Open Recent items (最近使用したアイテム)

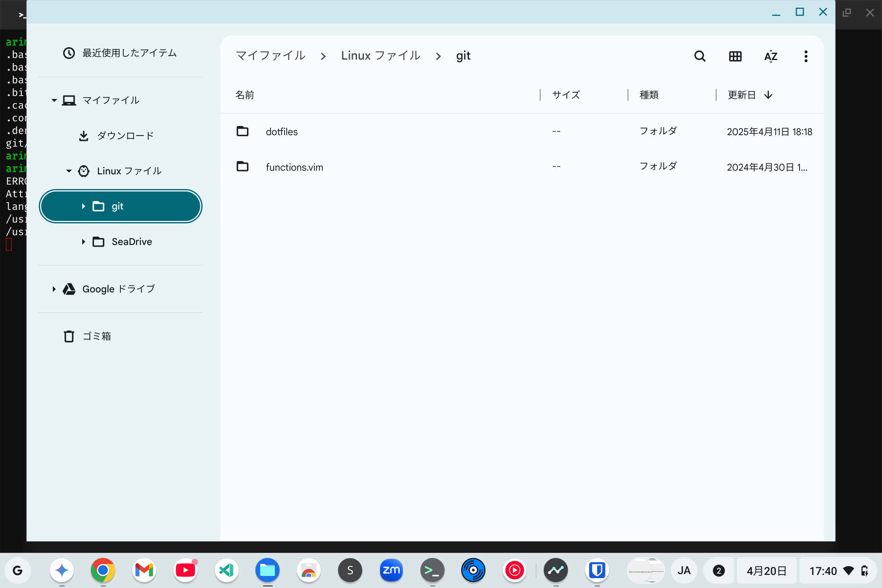(120, 53)
